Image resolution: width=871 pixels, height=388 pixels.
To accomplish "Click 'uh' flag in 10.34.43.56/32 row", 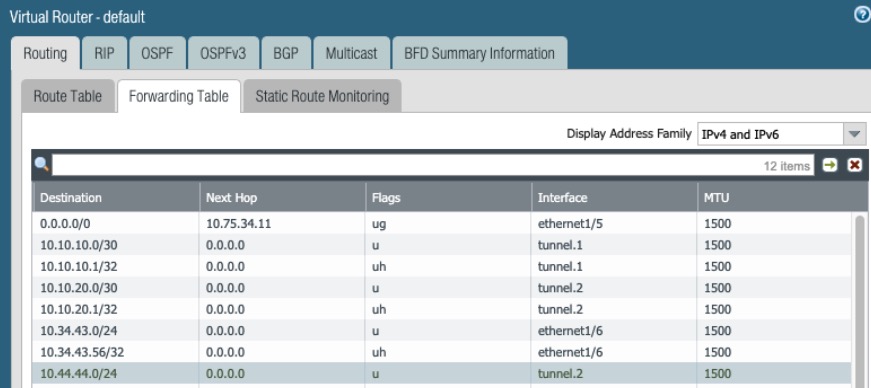I will point(379,352).
